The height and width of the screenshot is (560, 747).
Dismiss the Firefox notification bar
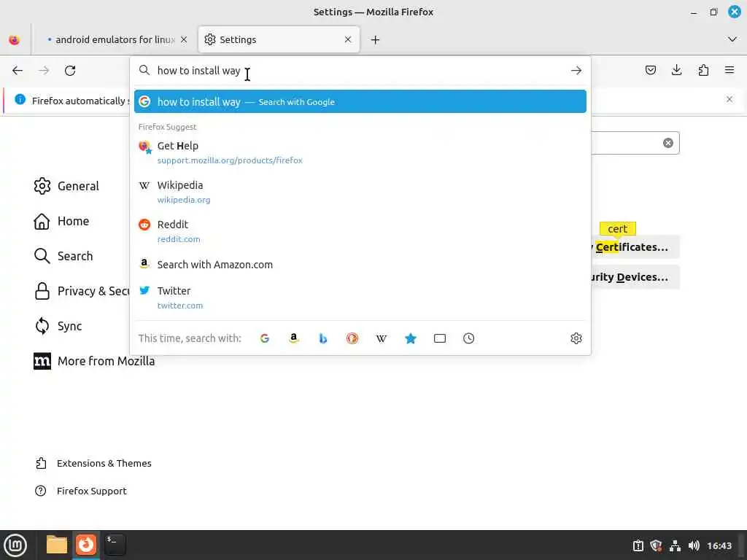click(x=729, y=99)
